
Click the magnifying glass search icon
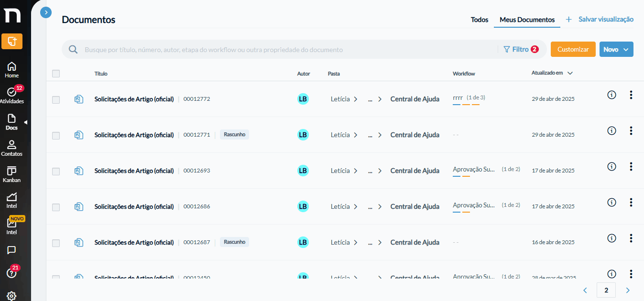pyautogui.click(x=73, y=49)
